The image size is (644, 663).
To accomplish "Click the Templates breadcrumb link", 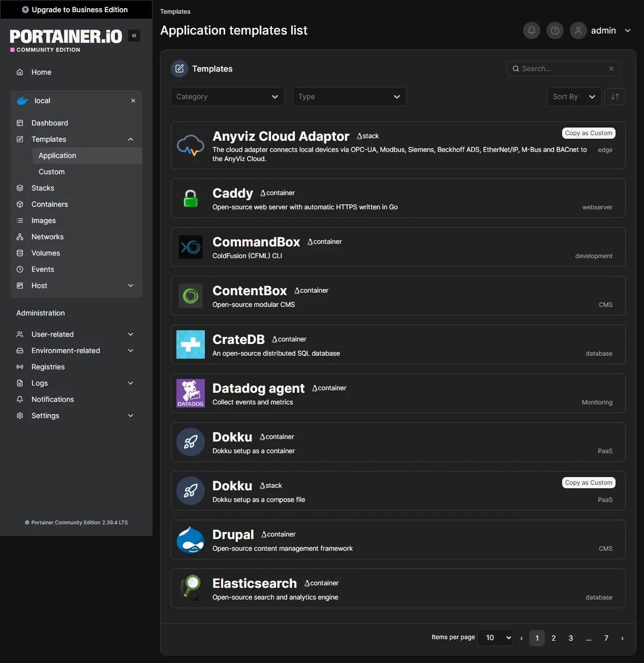I will click(x=175, y=12).
